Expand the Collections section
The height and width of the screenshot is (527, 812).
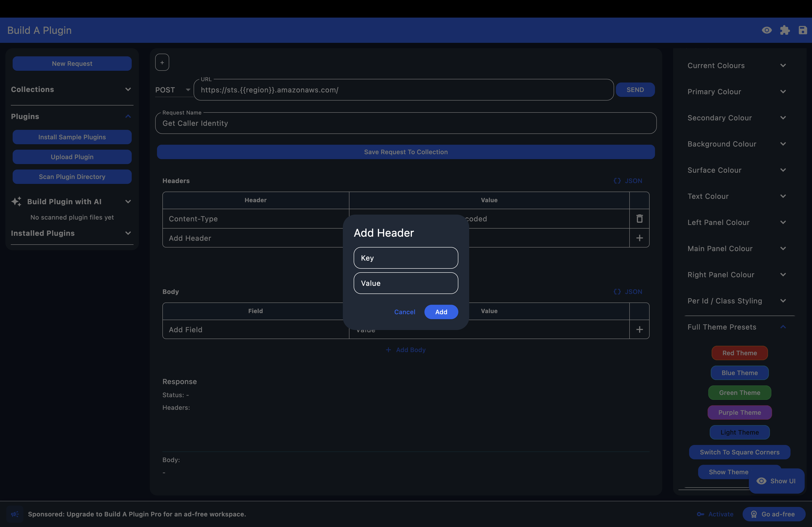(x=72, y=89)
